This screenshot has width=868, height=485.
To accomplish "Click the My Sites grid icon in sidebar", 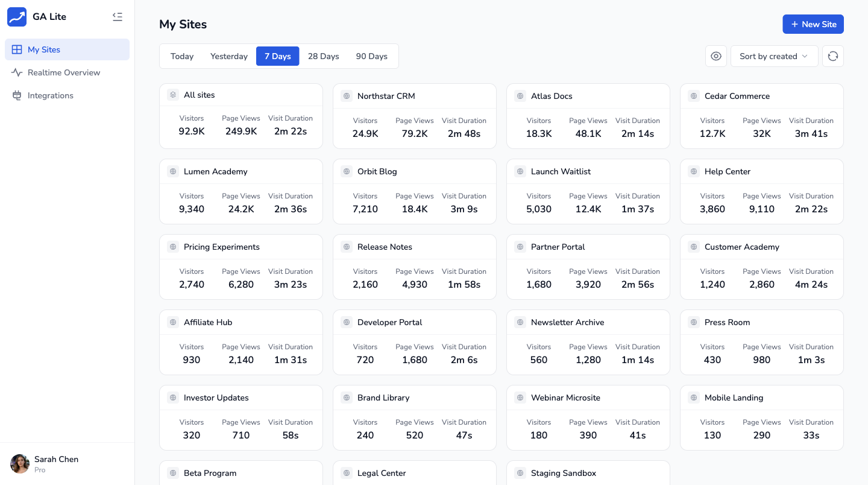I will [17, 49].
